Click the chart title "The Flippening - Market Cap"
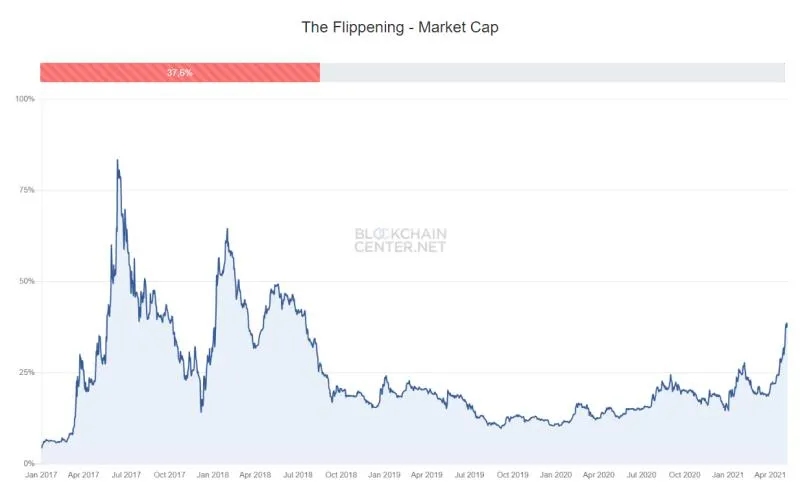 point(400,27)
